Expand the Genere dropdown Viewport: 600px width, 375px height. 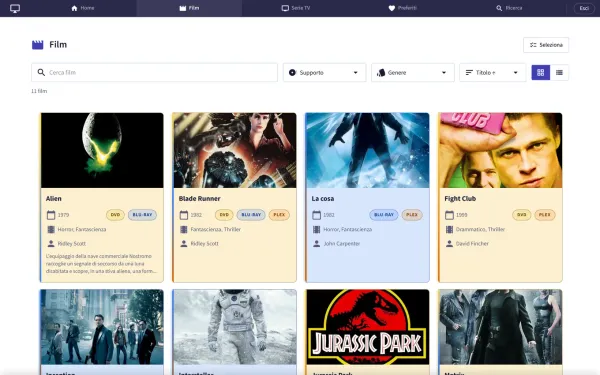[x=412, y=72]
